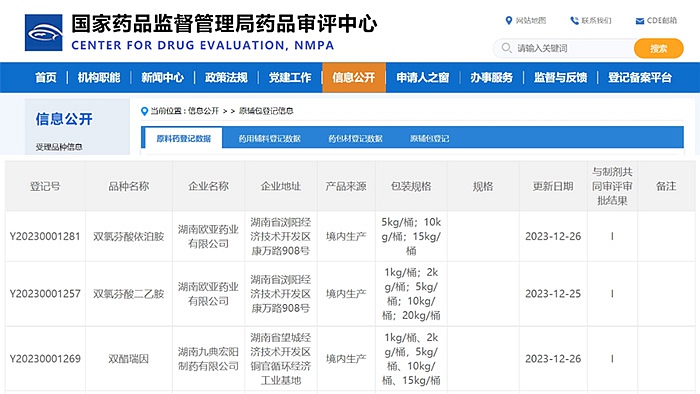Click the site title 国家药品监督管理局药品审评中心
The image size is (700, 394).
[x=224, y=24]
